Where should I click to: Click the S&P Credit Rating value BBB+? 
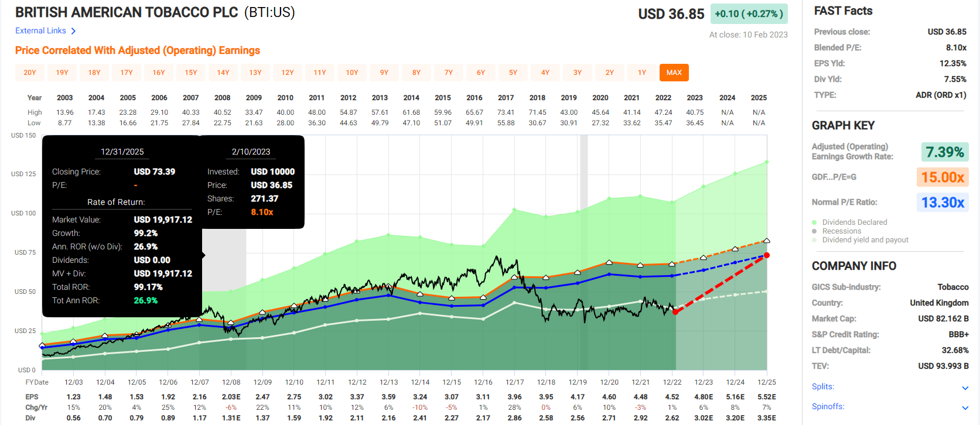[x=959, y=334]
